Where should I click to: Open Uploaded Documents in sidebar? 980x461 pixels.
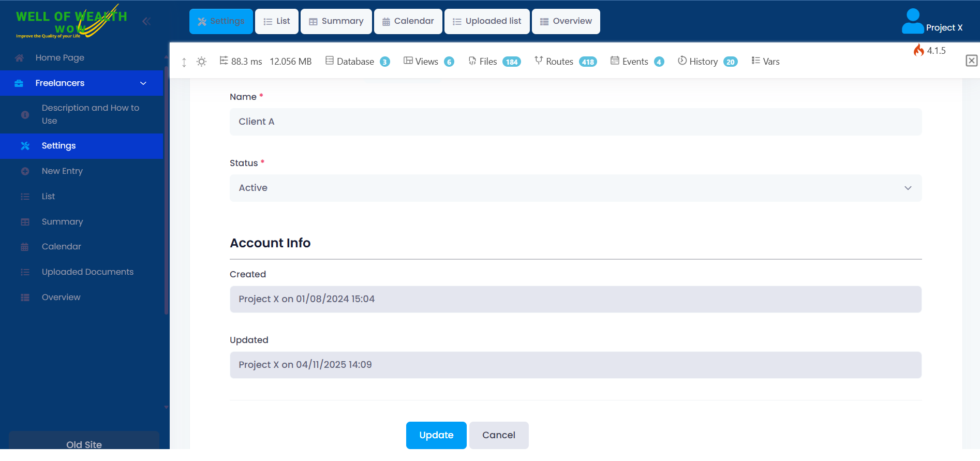tap(82, 272)
